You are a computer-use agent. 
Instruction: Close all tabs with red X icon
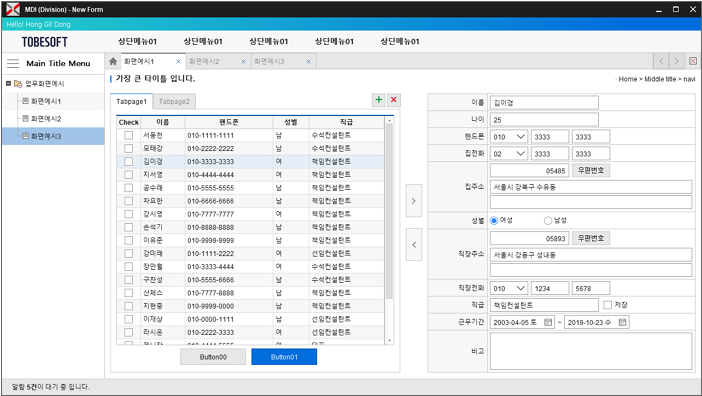[693, 61]
